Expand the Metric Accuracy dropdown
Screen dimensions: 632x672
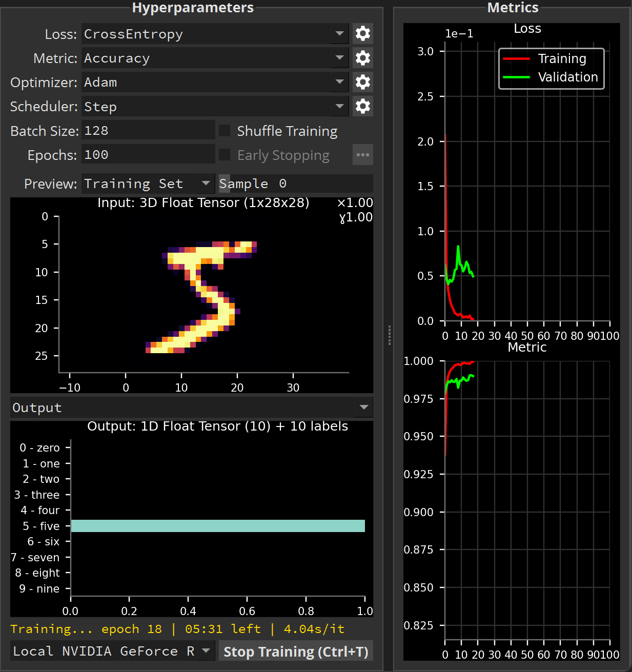coord(215,58)
